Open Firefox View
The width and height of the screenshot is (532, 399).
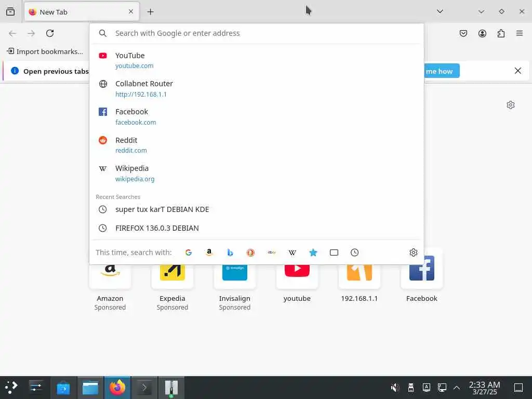[10, 11]
